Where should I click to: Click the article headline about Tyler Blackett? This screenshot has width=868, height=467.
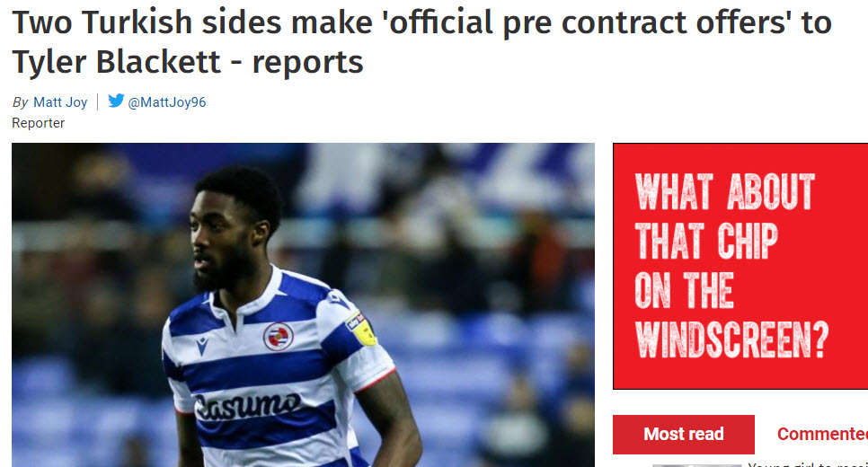click(x=421, y=42)
